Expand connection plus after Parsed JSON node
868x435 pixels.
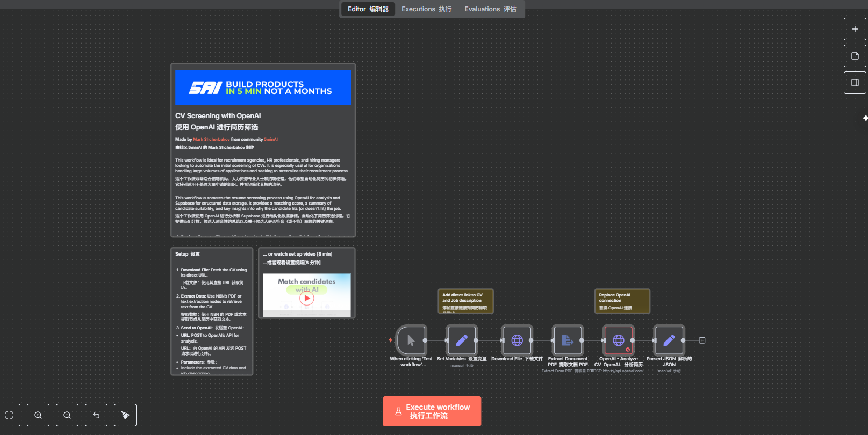coord(702,340)
